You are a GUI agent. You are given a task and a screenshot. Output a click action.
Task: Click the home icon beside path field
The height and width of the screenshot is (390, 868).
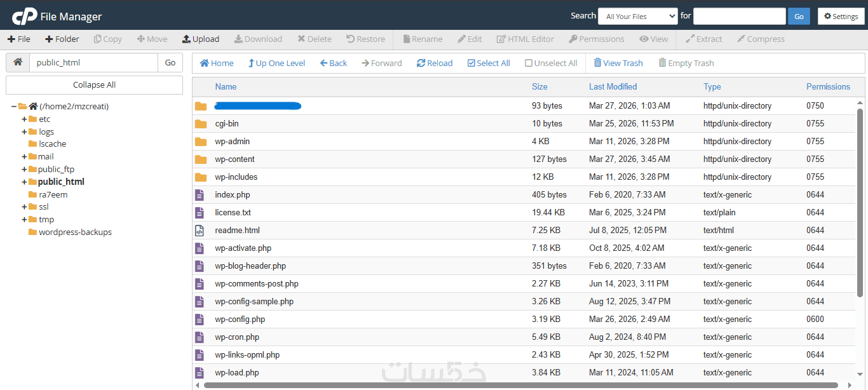[18, 62]
